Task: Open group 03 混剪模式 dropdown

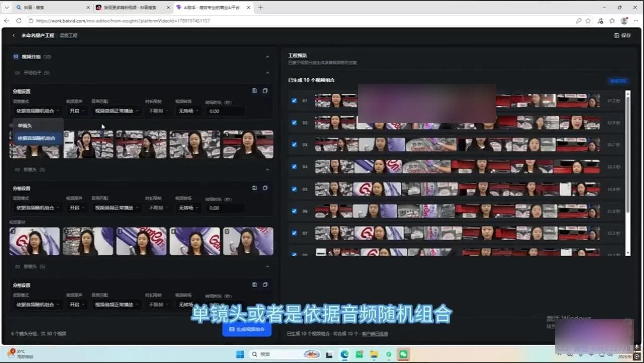Action: point(37,304)
